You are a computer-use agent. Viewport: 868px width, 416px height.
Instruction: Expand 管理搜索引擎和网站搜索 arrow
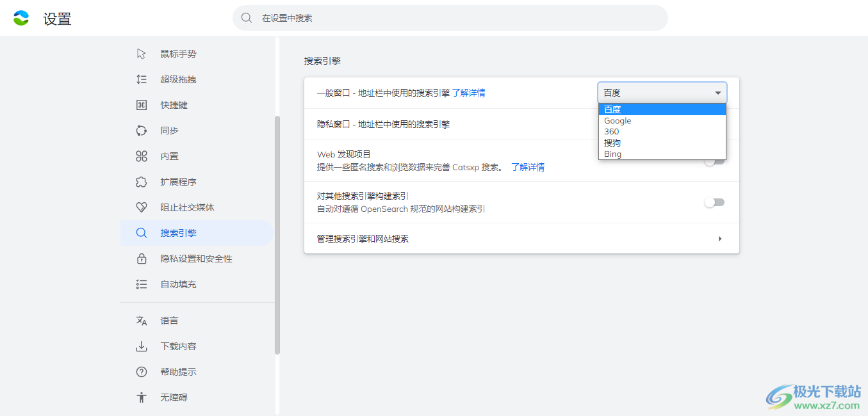(719, 239)
